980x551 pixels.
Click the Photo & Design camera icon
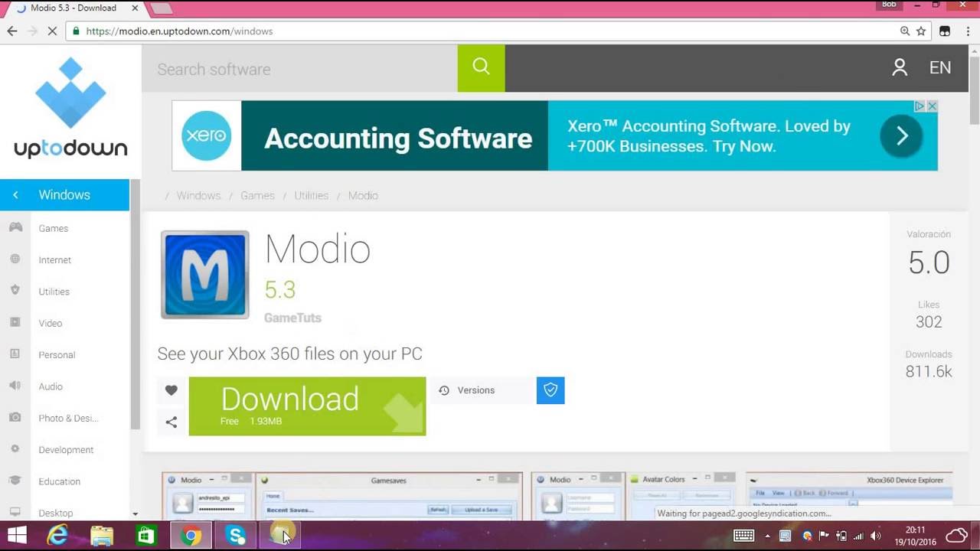click(x=15, y=418)
